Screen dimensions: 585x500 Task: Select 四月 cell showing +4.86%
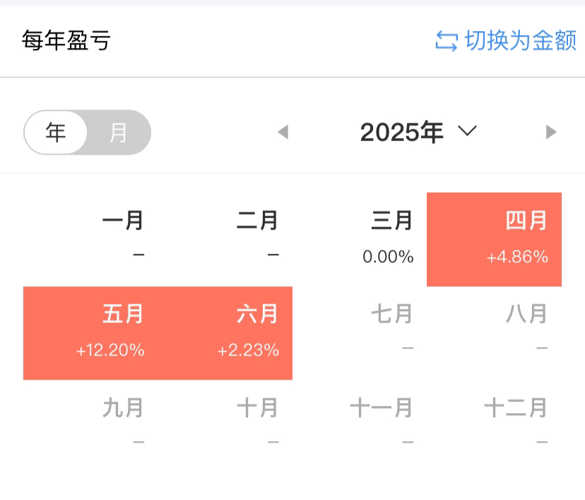494,240
